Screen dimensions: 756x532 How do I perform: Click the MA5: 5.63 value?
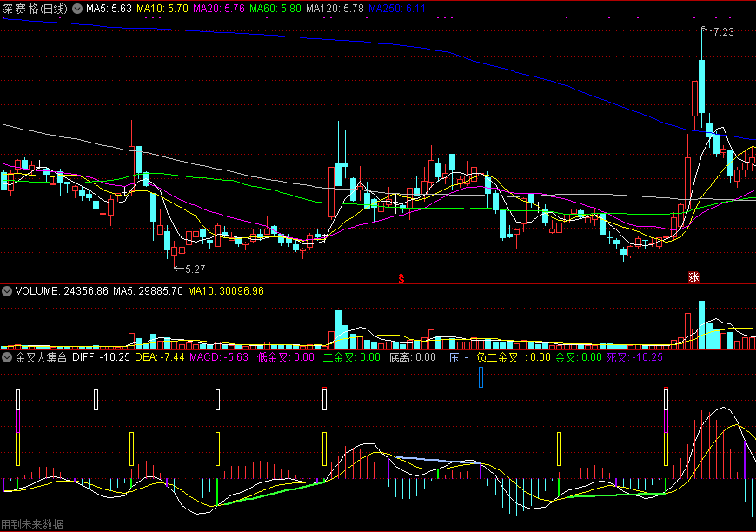tap(109, 9)
